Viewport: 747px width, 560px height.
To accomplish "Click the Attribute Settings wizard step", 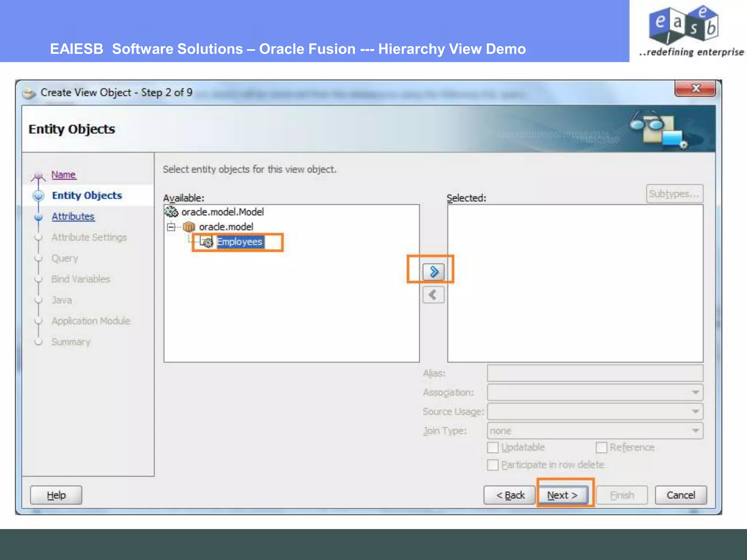I will pos(89,237).
